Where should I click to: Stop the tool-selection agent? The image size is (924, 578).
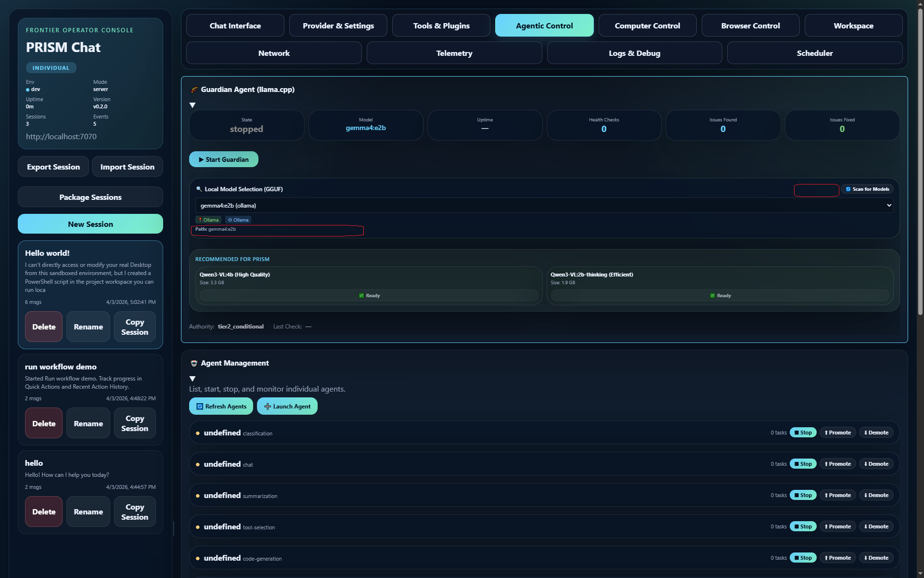click(x=803, y=526)
